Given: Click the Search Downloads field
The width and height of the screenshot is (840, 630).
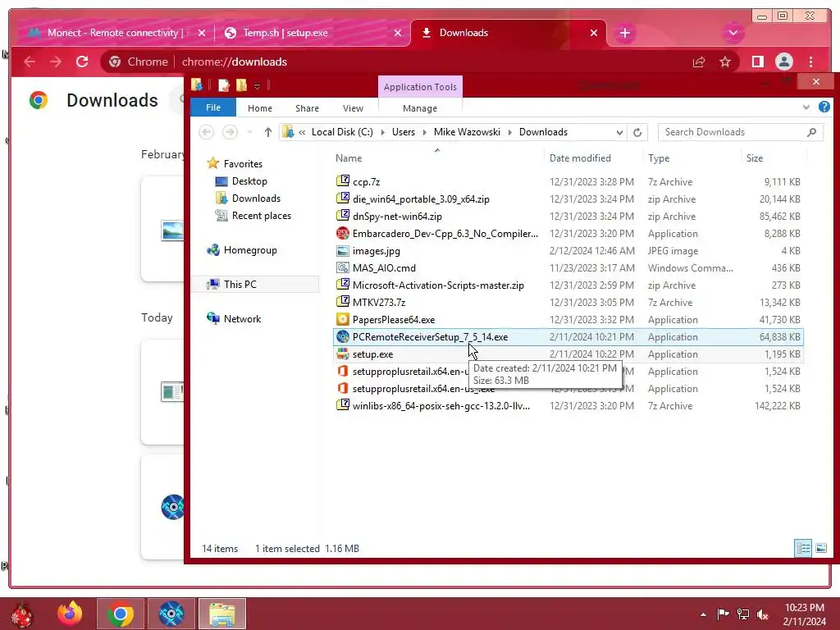Looking at the screenshot, I should tap(741, 132).
